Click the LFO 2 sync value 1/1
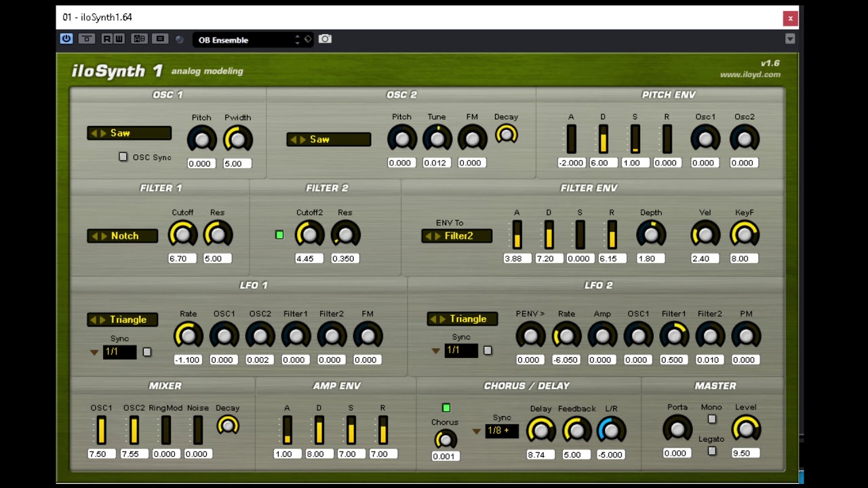This screenshot has width=868, height=488. tap(461, 350)
